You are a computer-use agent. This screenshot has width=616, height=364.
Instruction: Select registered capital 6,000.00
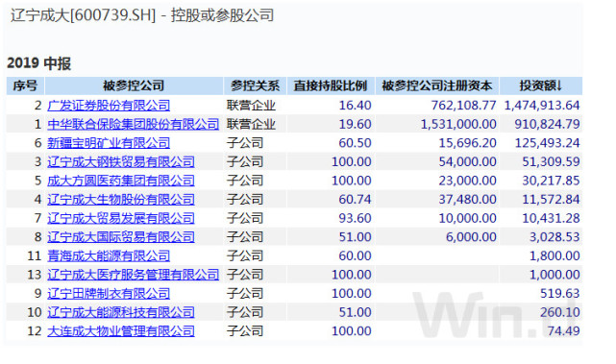tap(471, 237)
